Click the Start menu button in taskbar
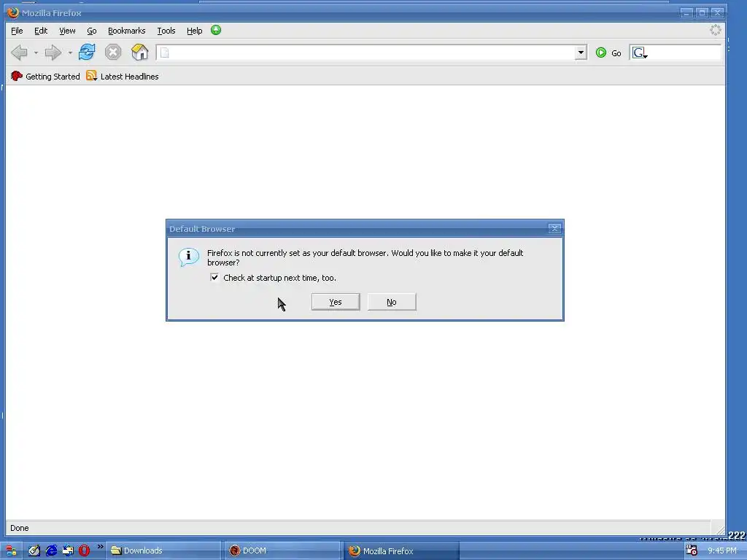Viewport: 747px width, 560px height. pos(10,551)
